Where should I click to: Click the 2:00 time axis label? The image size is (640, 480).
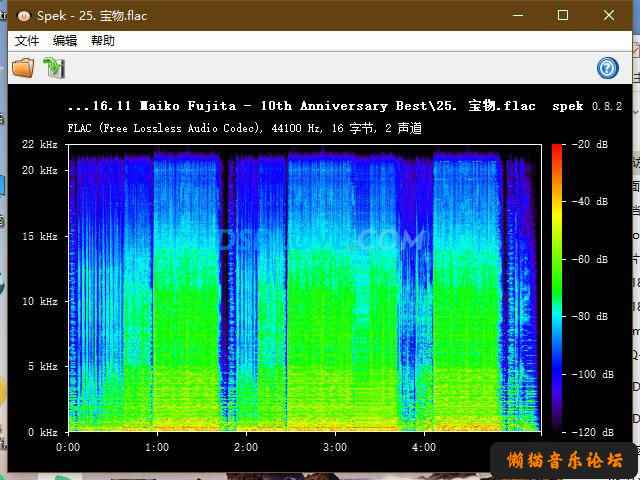(x=246, y=448)
